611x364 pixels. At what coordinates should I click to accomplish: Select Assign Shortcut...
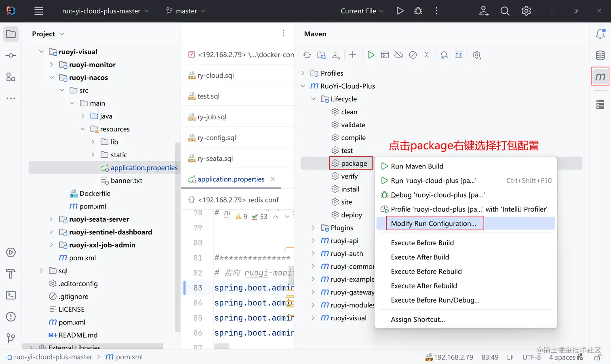point(466,320)
